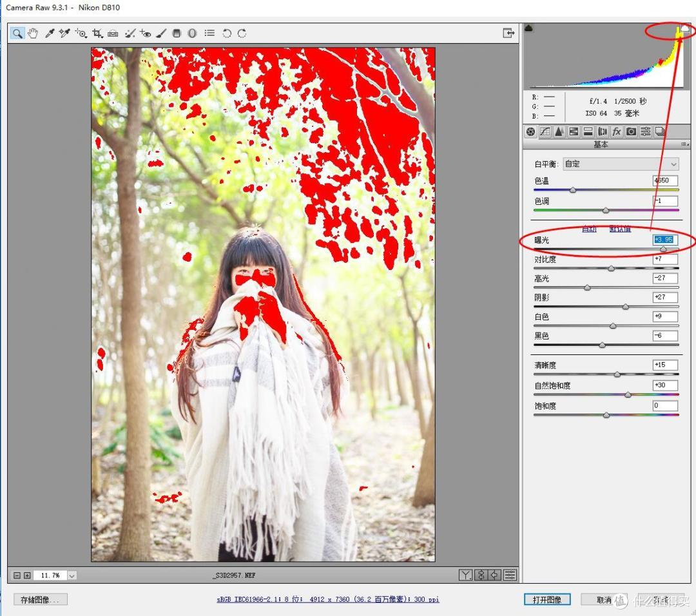The width and height of the screenshot is (696, 616).
Task: Rotate image counterclockwise
Action: [x=226, y=34]
